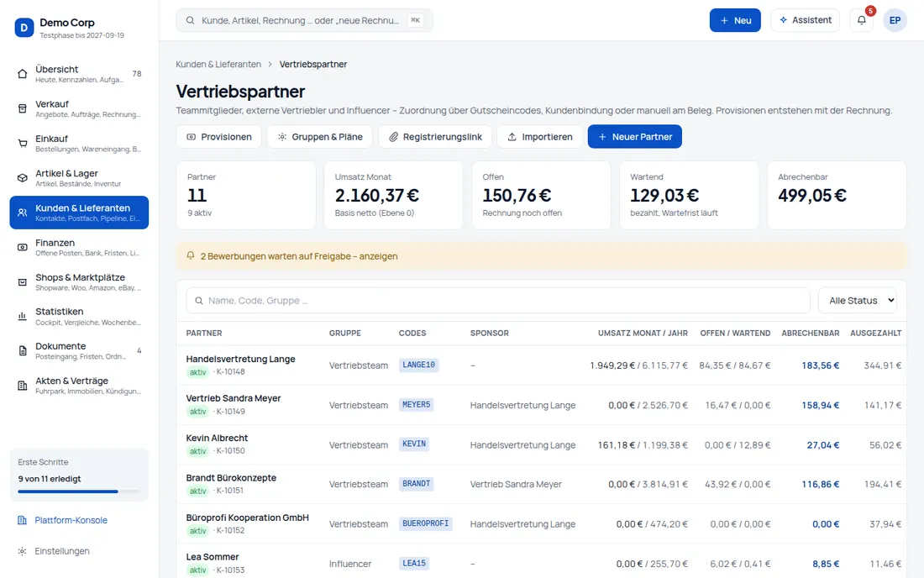924x578 pixels.
Task: Select Brandt Bürokonzepte partner name
Action: click(x=231, y=478)
